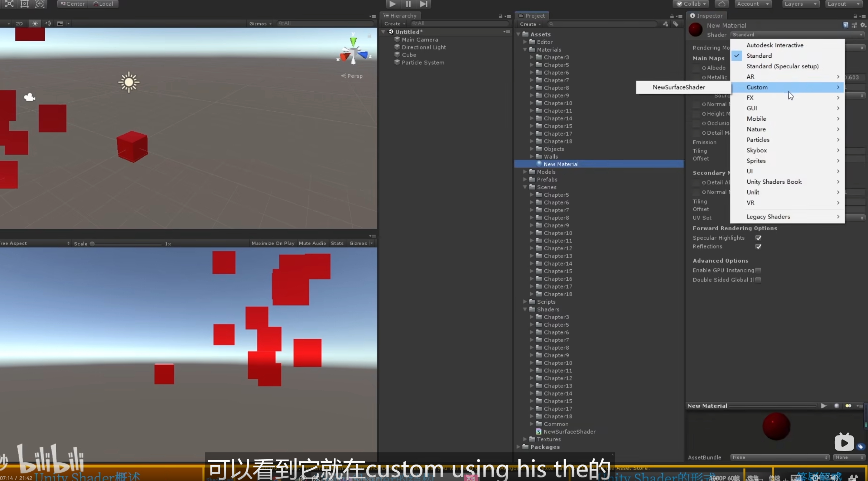The height and width of the screenshot is (481, 868).
Task: Click the cloud services icon in the top bar
Action: (x=722, y=4)
